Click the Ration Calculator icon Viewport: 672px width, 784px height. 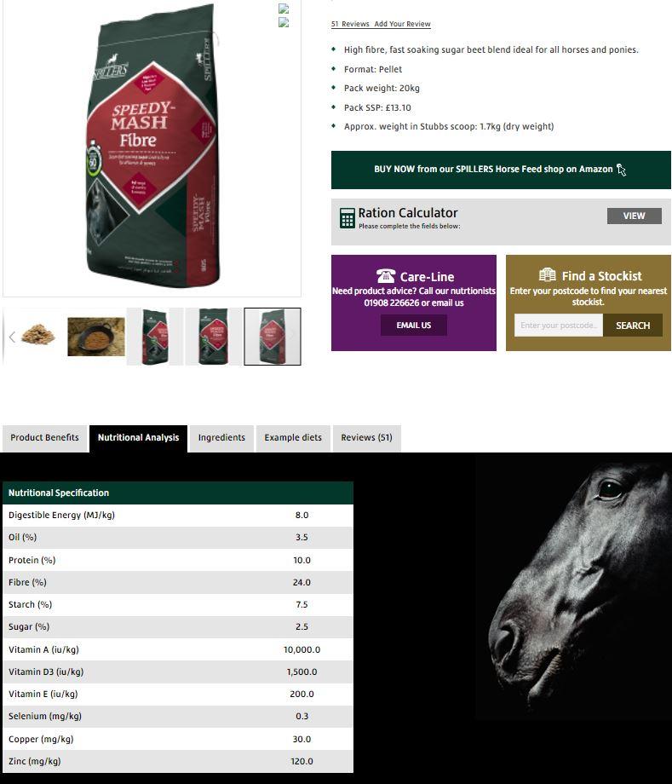tap(347, 218)
